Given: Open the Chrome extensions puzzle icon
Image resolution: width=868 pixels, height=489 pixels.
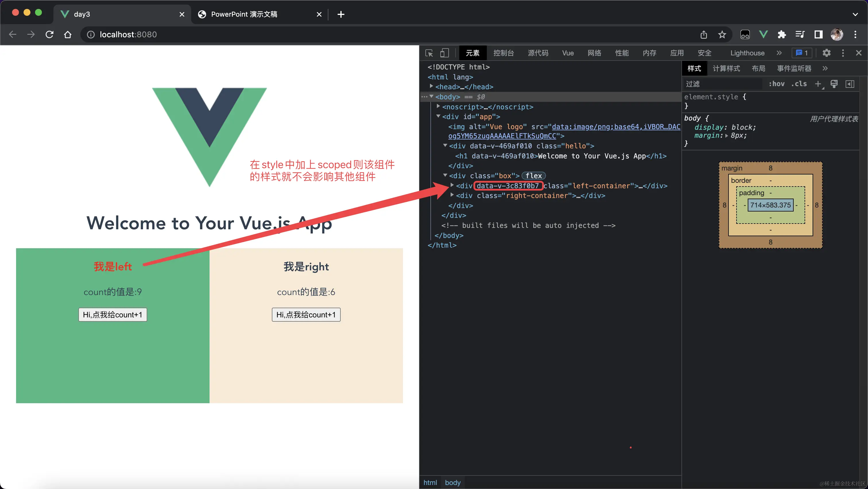Looking at the screenshot, I should [781, 34].
